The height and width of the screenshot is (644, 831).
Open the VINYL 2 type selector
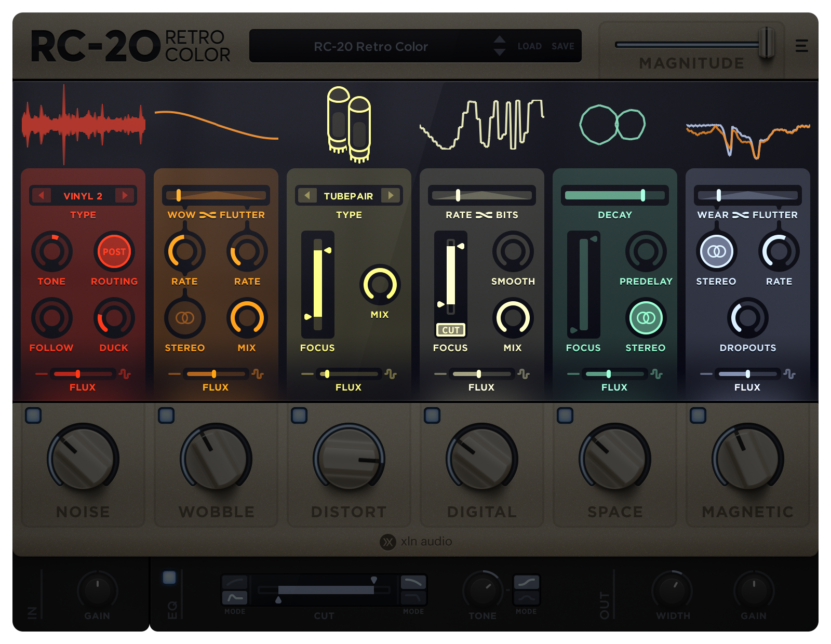pos(83,196)
